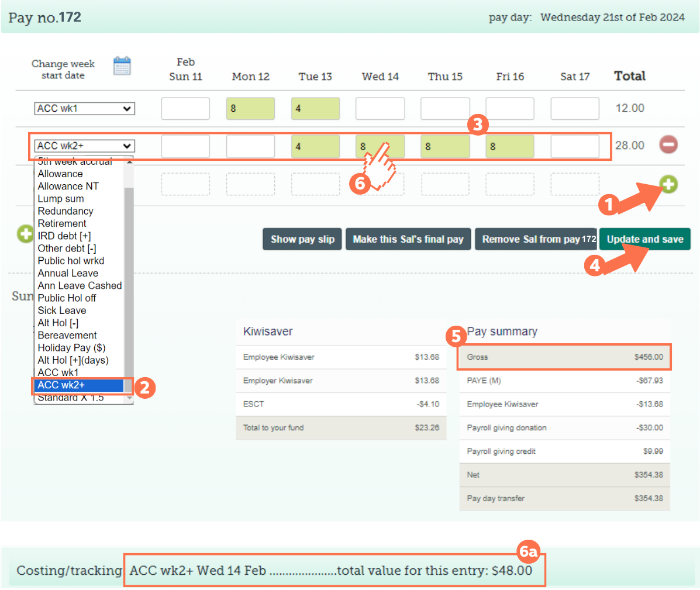Viewport: 700px width, 590px height.
Task: Click the ACC wk1 Sat 17 empty field
Action: pos(574,109)
